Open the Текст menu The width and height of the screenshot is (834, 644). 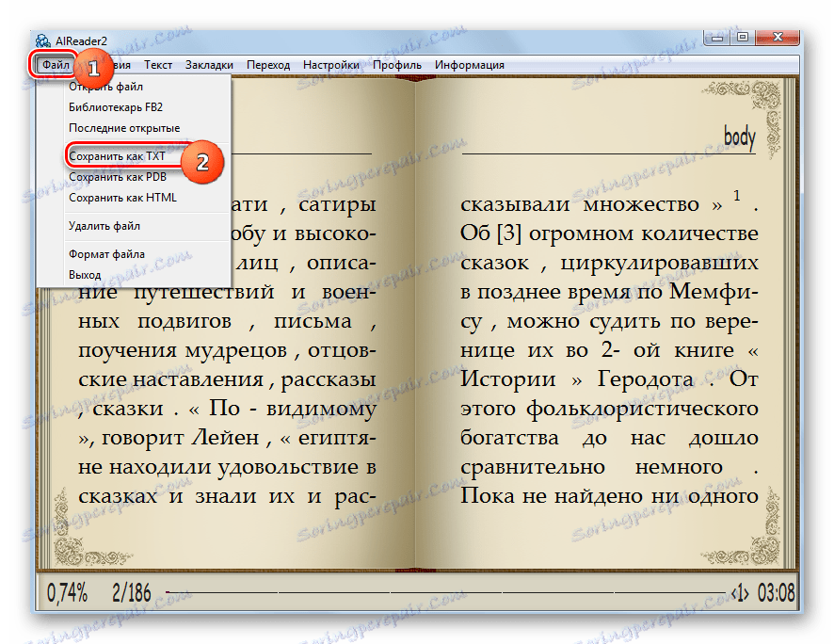[x=158, y=65]
